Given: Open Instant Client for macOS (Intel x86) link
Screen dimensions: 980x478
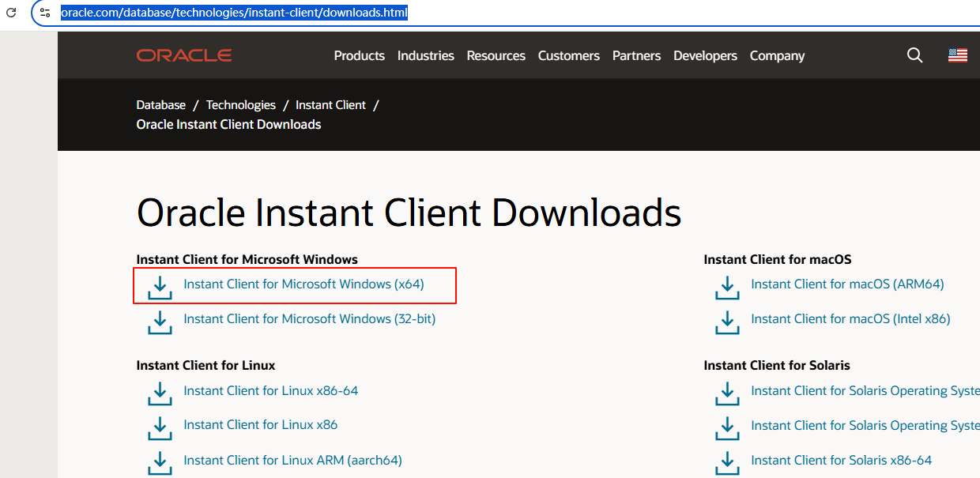Looking at the screenshot, I should 851,319.
